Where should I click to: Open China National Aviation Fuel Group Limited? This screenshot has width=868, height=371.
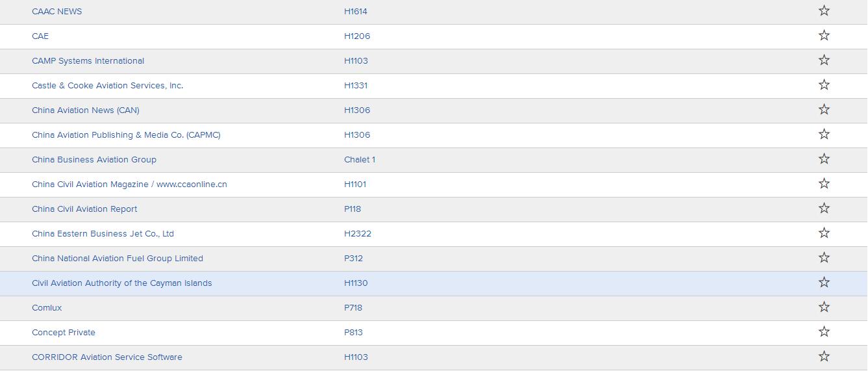(118, 259)
